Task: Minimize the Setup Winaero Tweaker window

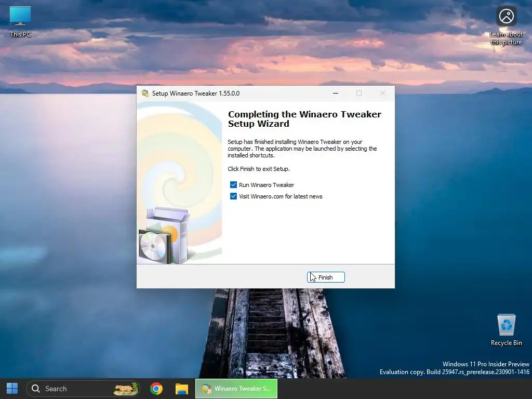Action: pos(336,94)
